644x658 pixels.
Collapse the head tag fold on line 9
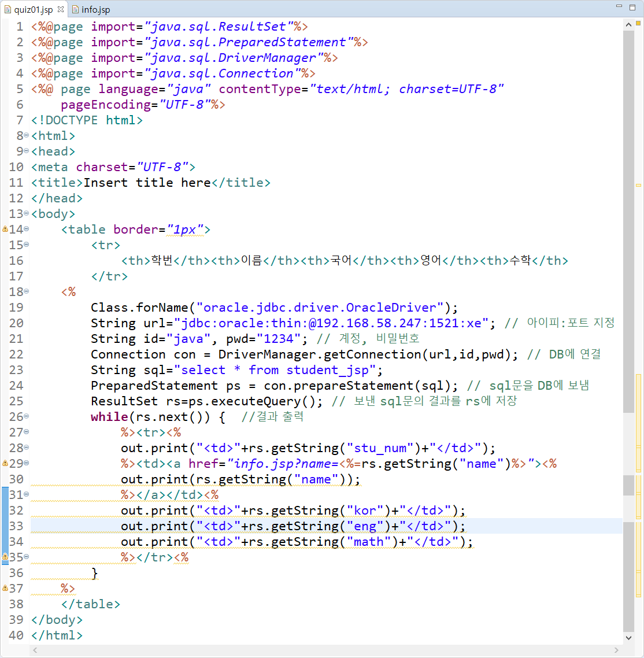[27, 151]
